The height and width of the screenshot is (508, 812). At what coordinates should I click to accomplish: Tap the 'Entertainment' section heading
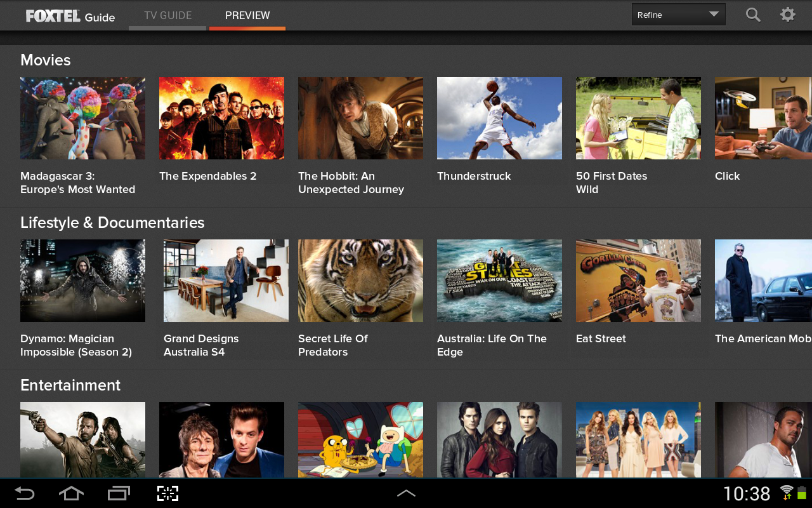tap(70, 385)
